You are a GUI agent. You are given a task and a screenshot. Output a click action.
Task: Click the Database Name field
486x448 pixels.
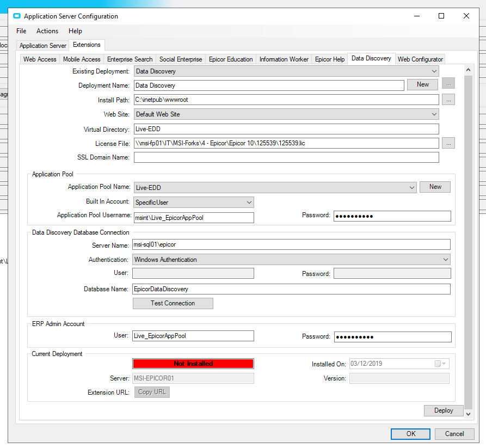(291, 289)
